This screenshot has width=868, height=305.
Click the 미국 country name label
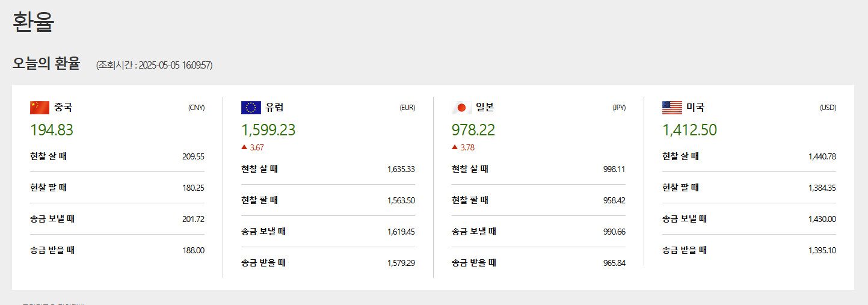click(695, 108)
